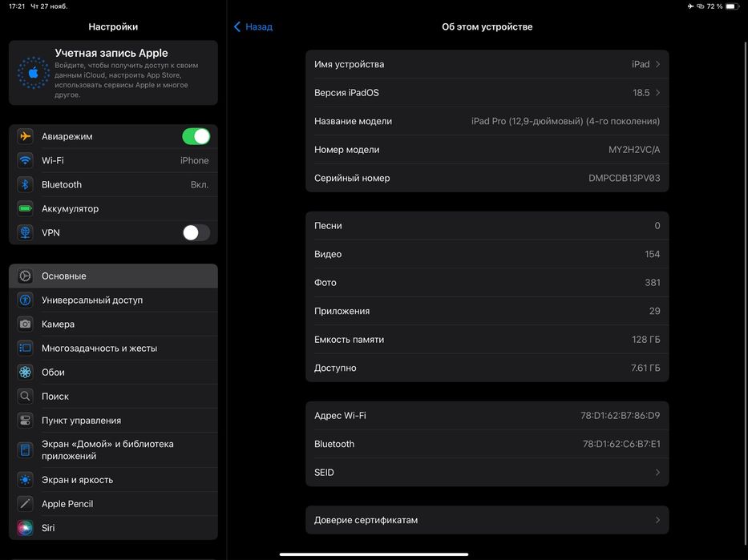This screenshot has height=560, width=748.
Task: Tap the green Аккумулятор battery icon
Action: 26,209
